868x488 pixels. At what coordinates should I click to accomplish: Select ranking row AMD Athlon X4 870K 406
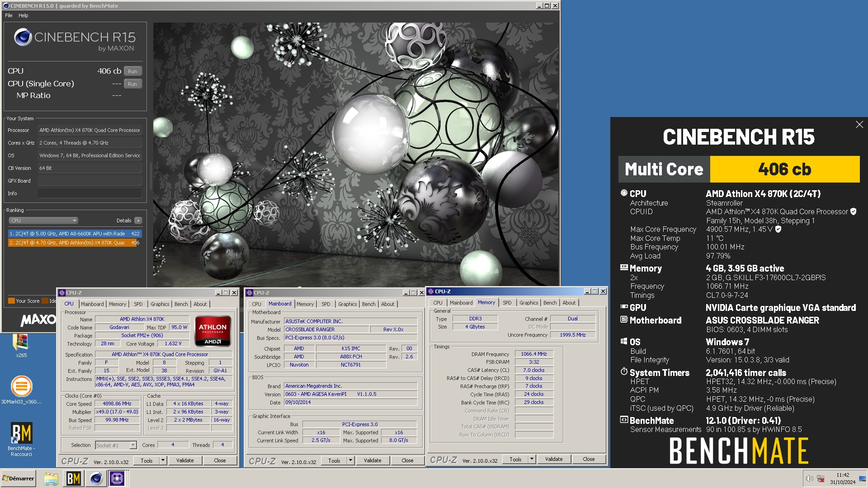[x=75, y=243]
